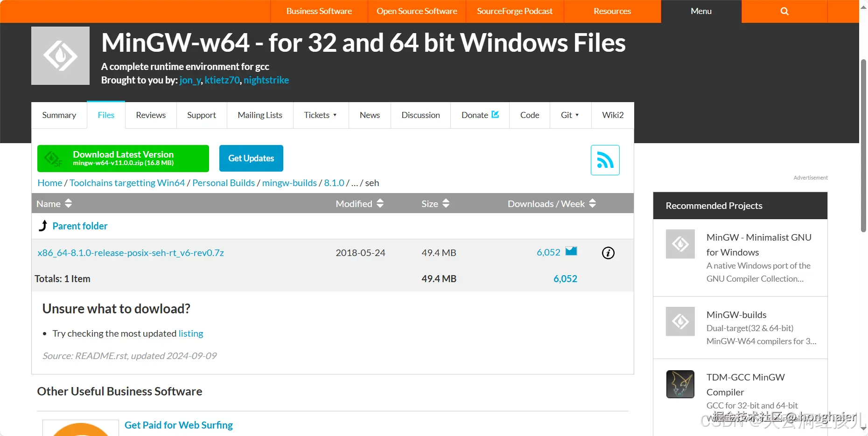Screen dimensions: 868x436
Task: Open the 6,052 link in the Totals row
Action: coord(565,279)
